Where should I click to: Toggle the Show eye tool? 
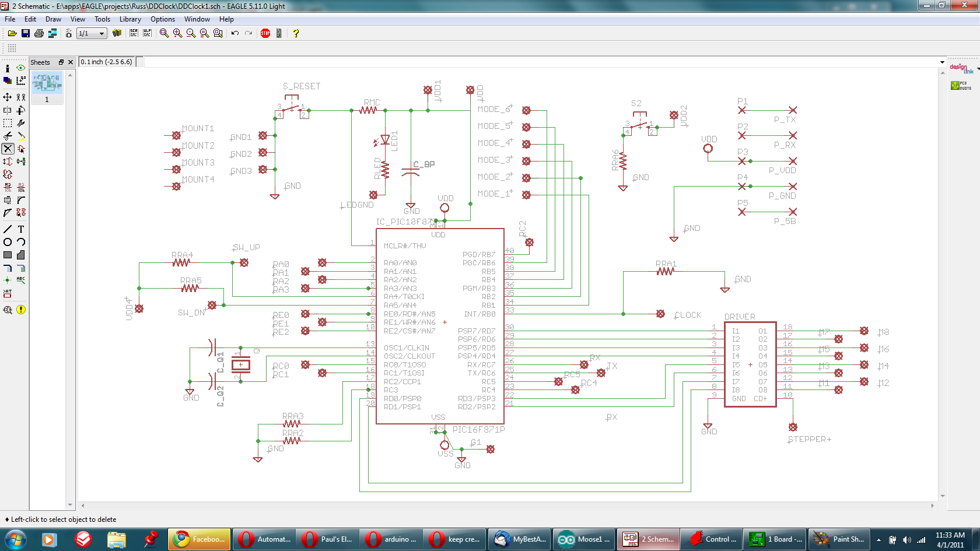click(x=20, y=68)
